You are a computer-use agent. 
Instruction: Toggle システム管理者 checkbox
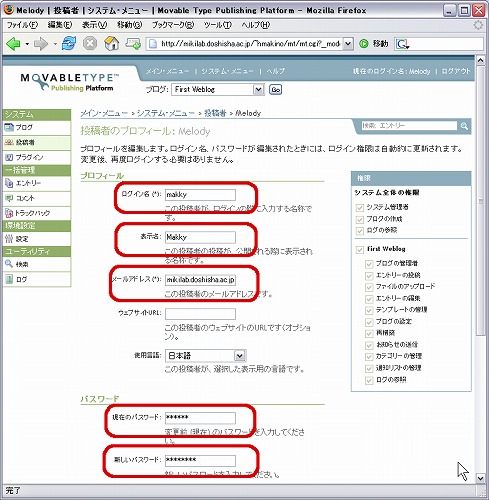click(359, 208)
